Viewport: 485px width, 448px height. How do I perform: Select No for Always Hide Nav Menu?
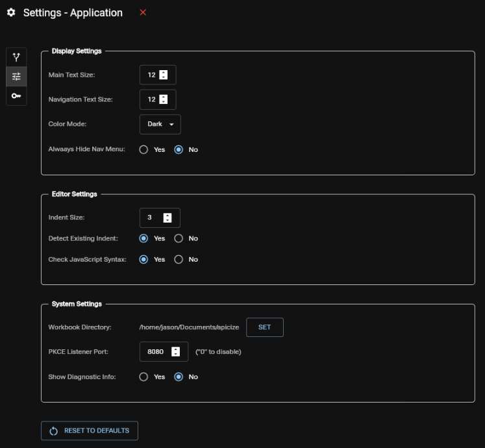tap(179, 149)
